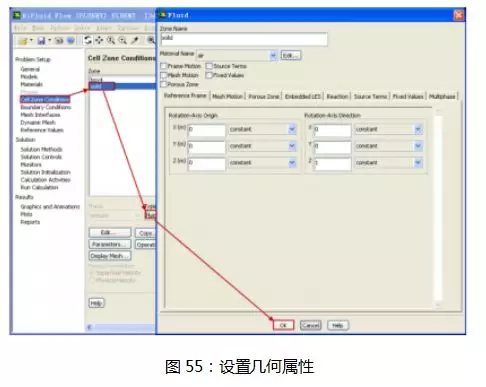
Task: Select the zoom out magnifier icon
Action: (x=123, y=40)
